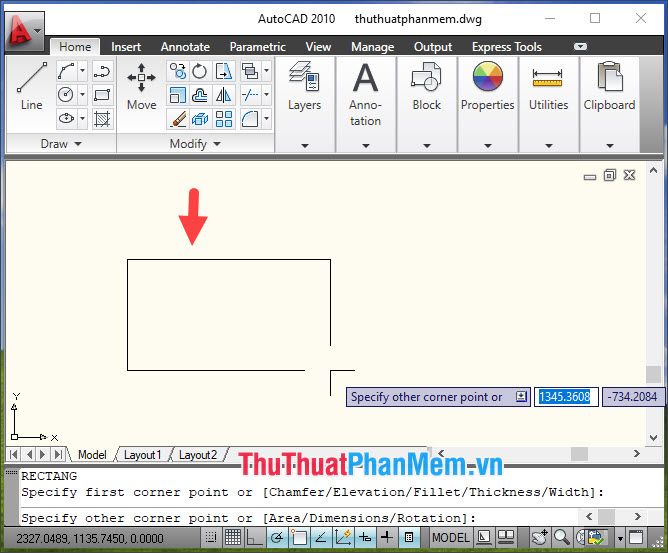Image resolution: width=668 pixels, height=553 pixels.
Task: Select the Mirror tool
Action: pos(224,95)
